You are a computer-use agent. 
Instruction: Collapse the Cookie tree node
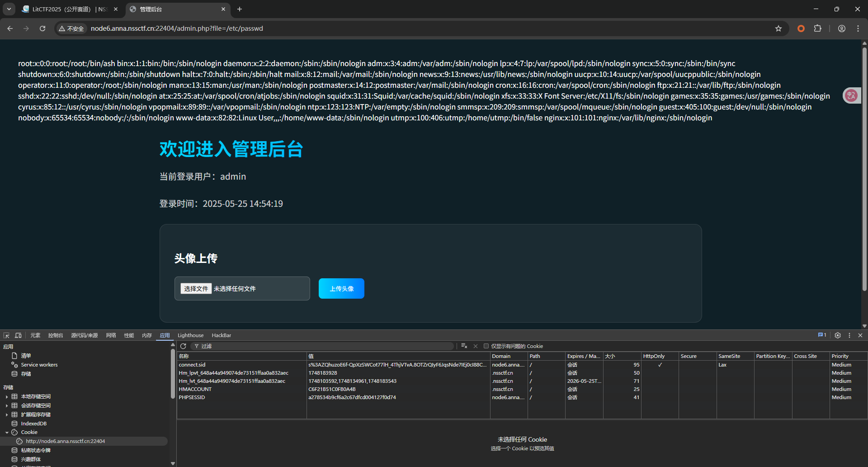[7, 433]
